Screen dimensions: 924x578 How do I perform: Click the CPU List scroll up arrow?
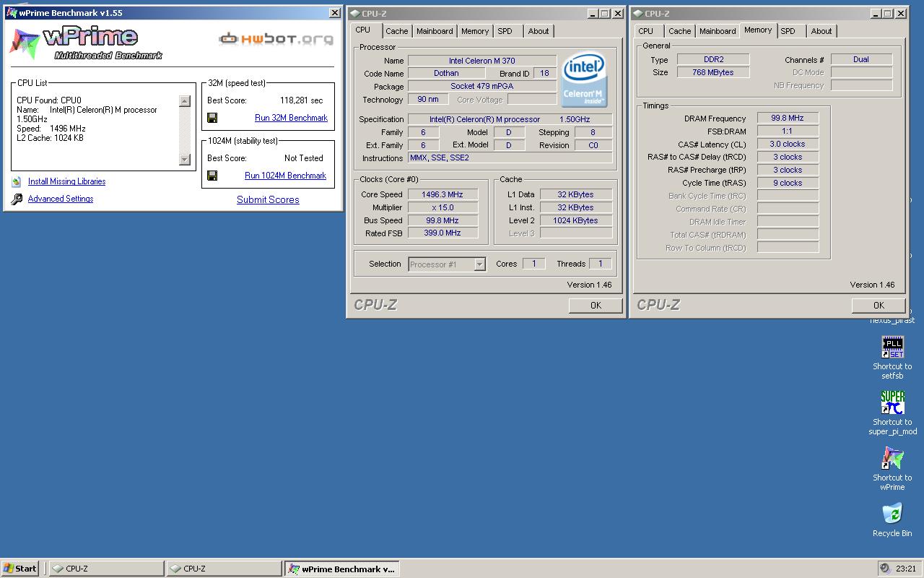coord(185,102)
